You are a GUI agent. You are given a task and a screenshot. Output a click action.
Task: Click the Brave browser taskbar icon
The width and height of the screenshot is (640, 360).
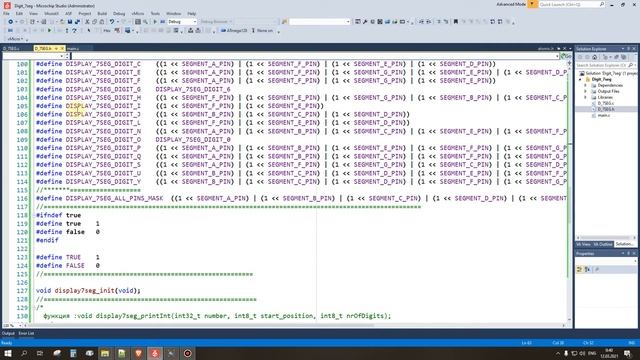[138, 353]
